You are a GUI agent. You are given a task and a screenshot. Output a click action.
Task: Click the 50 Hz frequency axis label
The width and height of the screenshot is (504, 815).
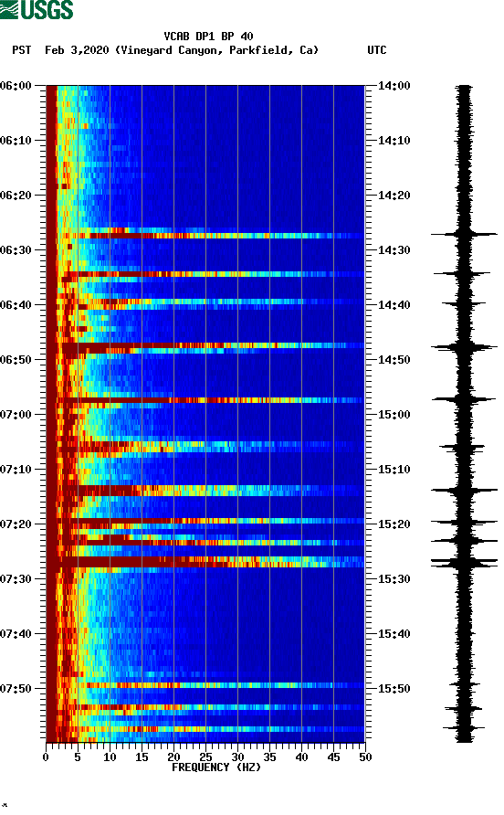[x=365, y=757]
